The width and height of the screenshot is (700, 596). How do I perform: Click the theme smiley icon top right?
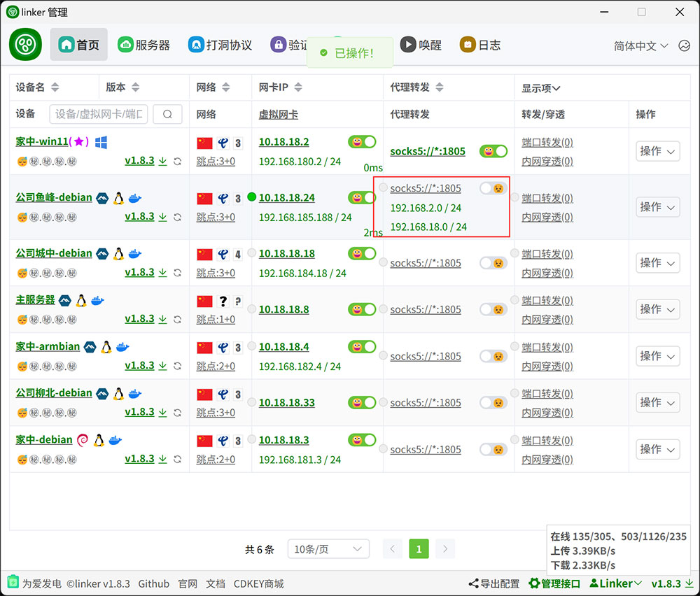tap(684, 45)
